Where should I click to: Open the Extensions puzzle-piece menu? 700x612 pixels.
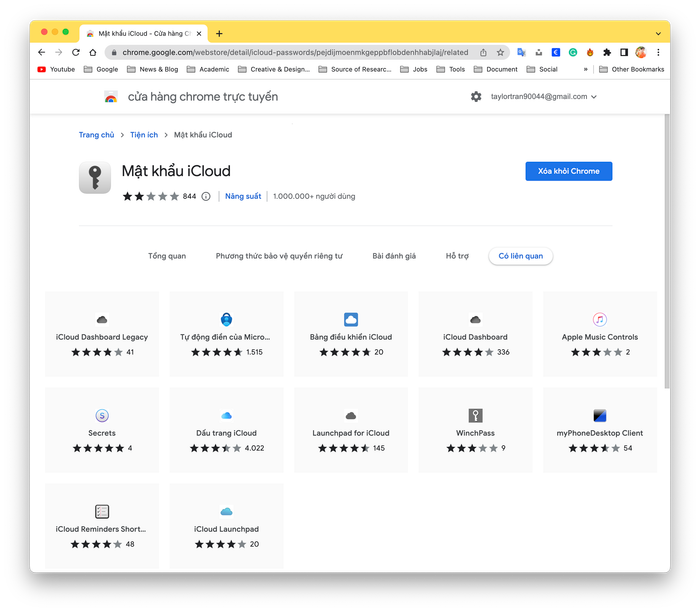(x=607, y=52)
